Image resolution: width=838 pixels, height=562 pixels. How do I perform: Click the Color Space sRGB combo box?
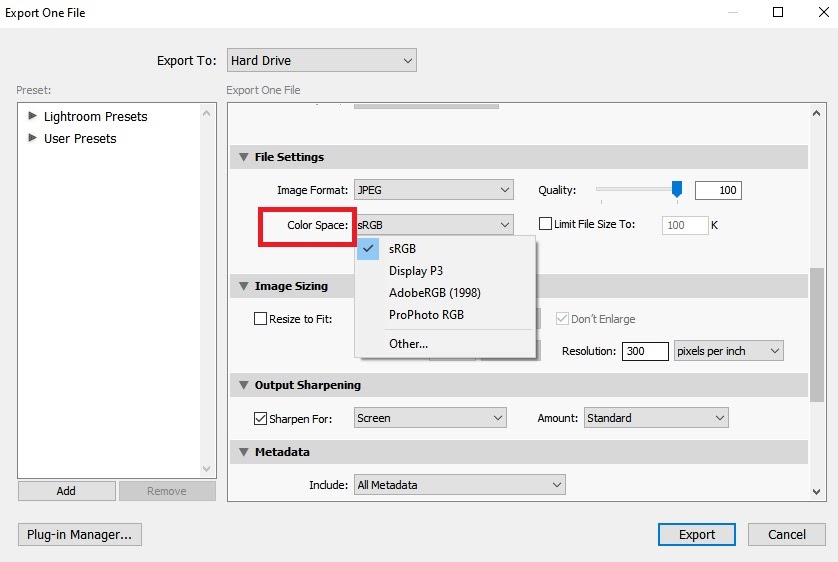point(433,225)
